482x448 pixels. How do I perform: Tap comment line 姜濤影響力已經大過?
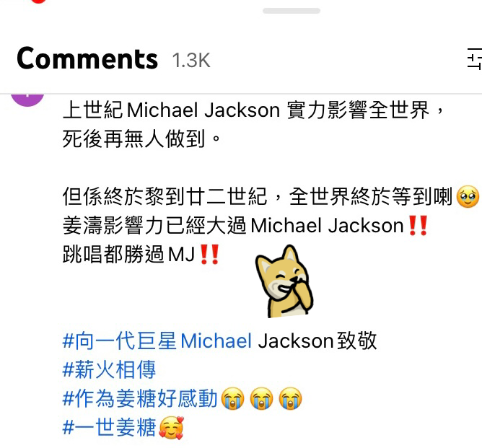[x=154, y=226]
